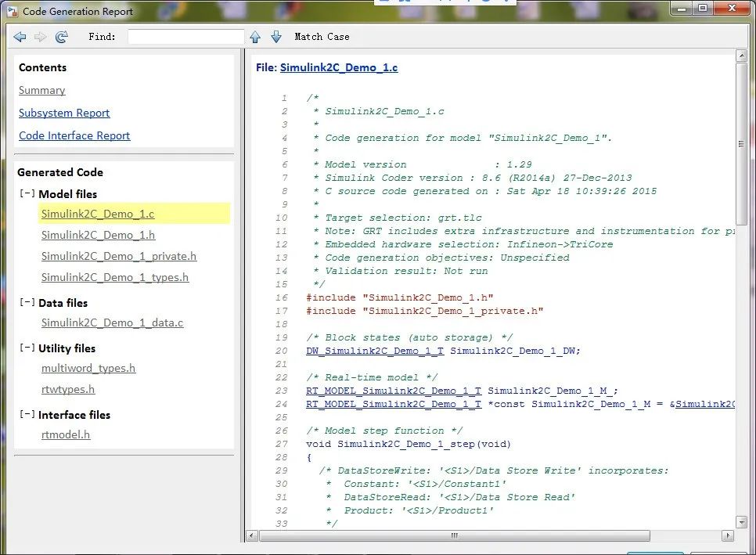Open Simulink2C_Demo_1_types.h file
This screenshot has width=756, height=555.
pos(115,277)
